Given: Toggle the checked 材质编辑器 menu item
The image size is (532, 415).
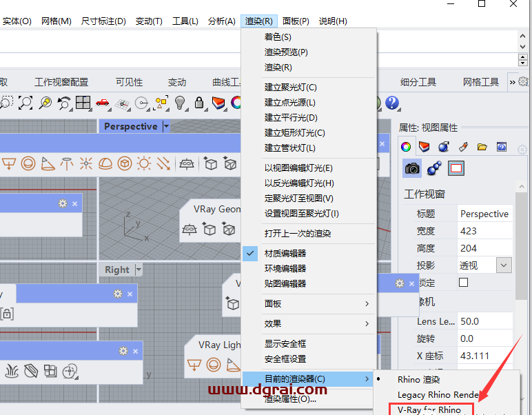Looking at the screenshot, I should tap(309, 254).
